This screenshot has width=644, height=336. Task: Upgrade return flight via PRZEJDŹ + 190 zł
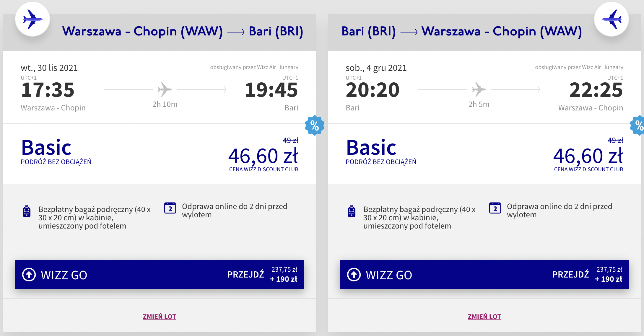pos(587,275)
